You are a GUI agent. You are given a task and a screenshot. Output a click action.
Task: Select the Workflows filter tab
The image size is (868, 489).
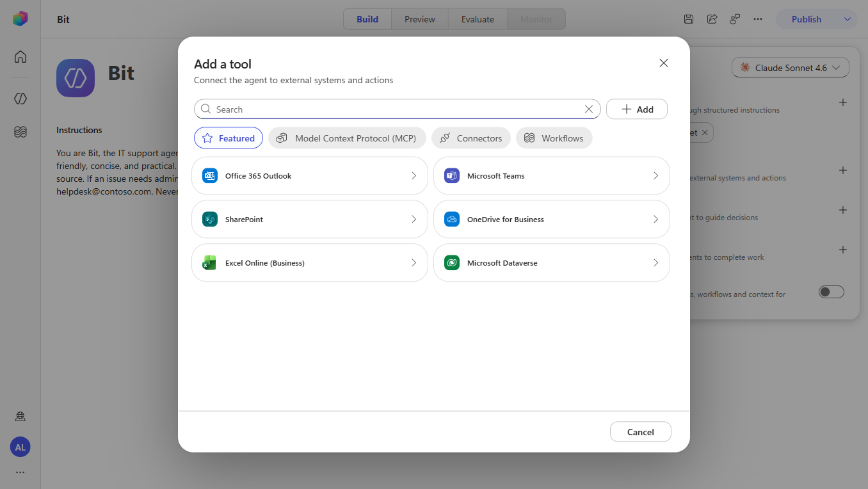point(554,138)
